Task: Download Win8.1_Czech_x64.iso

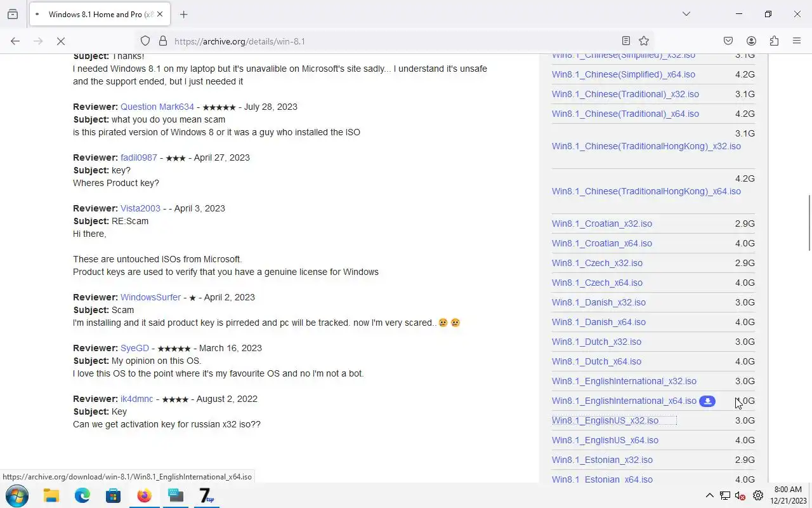Action: coord(597,283)
